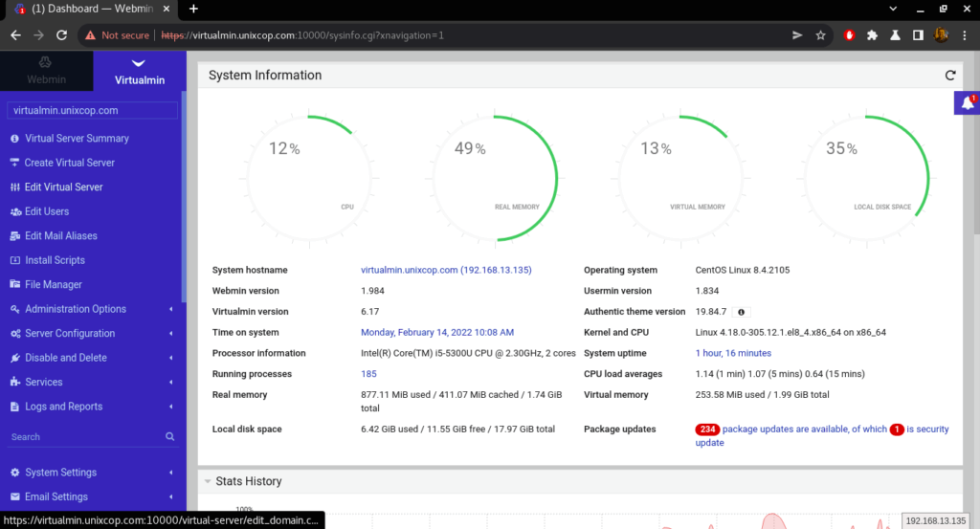Image resolution: width=980 pixels, height=529 pixels.
Task: Click the Edit Virtual Server sliders icon
Action: (x=14, y=187)
